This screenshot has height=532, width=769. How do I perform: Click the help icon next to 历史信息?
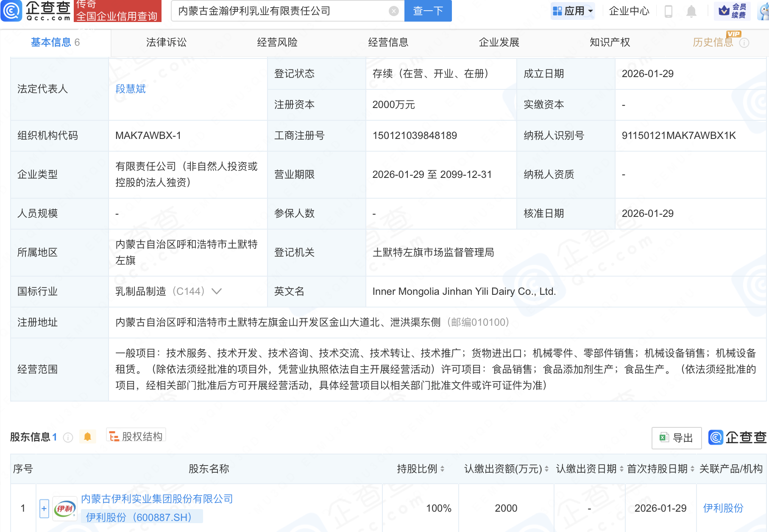pyautogui.click(x=745, y=42)
